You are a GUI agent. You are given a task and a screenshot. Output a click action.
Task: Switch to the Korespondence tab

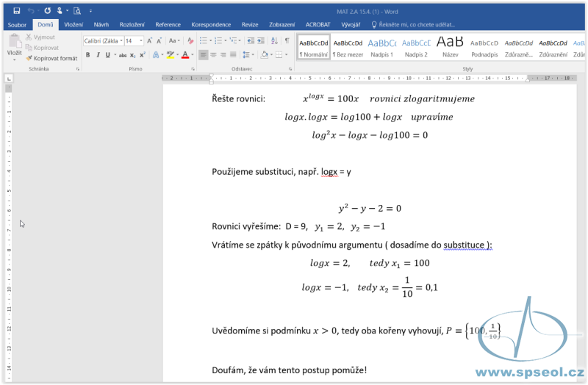[211, 25]
